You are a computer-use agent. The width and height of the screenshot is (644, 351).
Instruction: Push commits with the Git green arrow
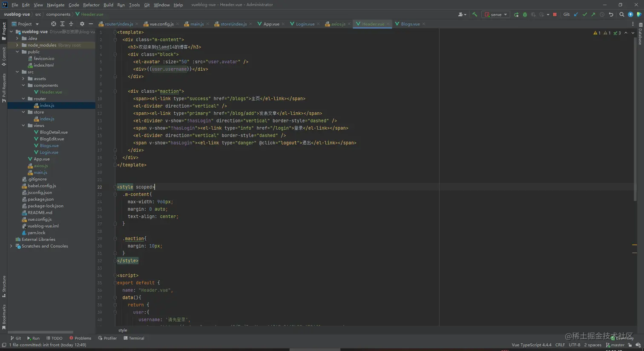(593, 14)
